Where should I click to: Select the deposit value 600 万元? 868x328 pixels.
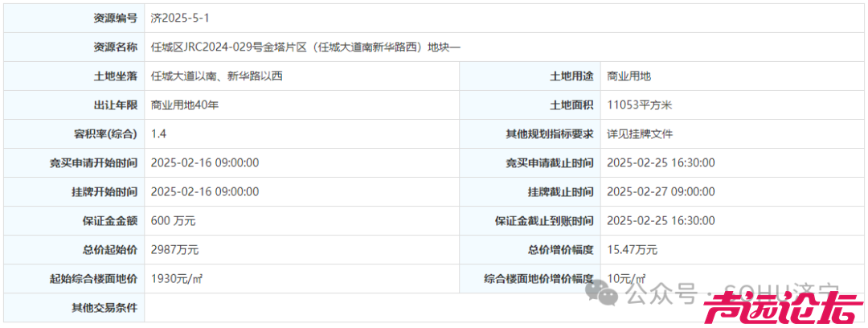(174, 220)
